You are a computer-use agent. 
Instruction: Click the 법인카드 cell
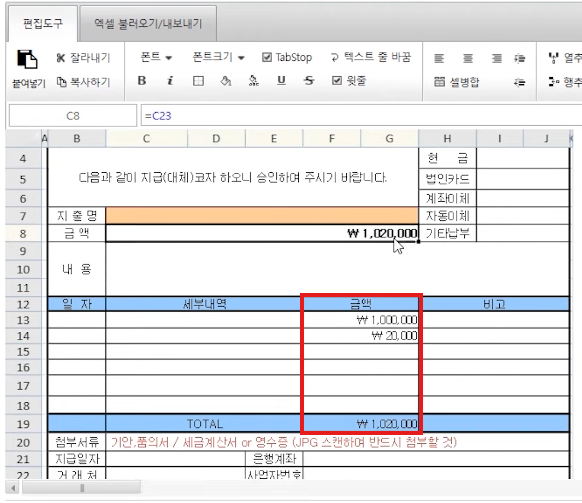[447, 179]
